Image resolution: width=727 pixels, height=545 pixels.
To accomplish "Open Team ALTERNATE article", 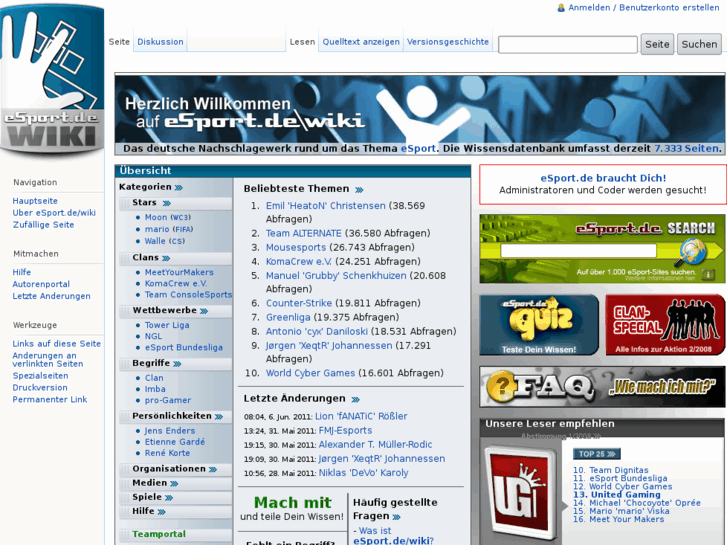I will (303, 233).
